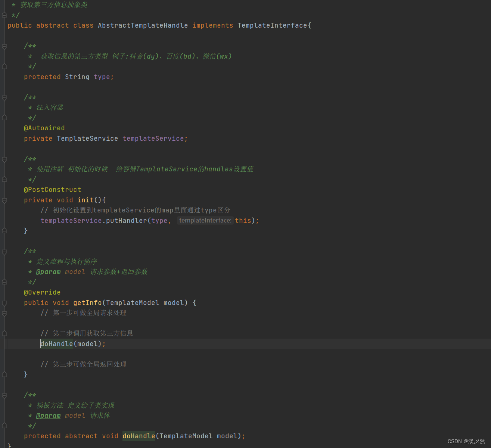Screen dimensions: 491x448
Task: Collapse Javadoc fold above 'protected String type'
Action: (x=4, y=46)
